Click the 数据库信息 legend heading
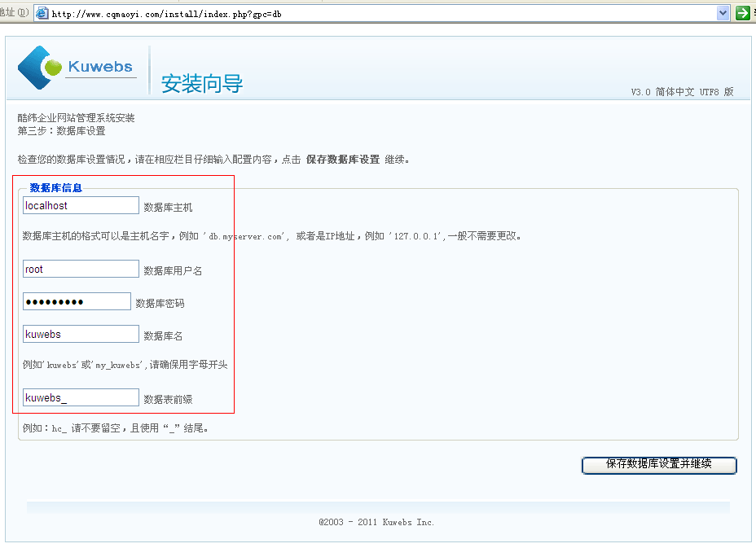The height and width of the screenshot is (548, 756). (x=56, y=187)
